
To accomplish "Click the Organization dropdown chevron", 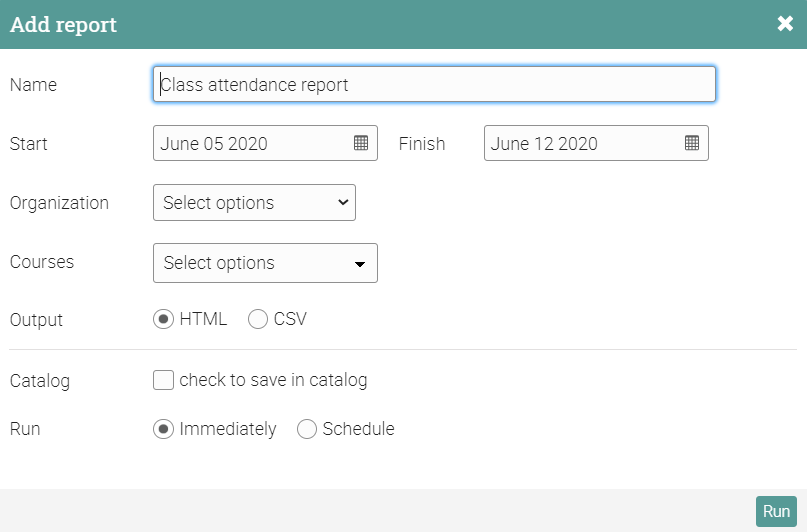I will [343, 203].
